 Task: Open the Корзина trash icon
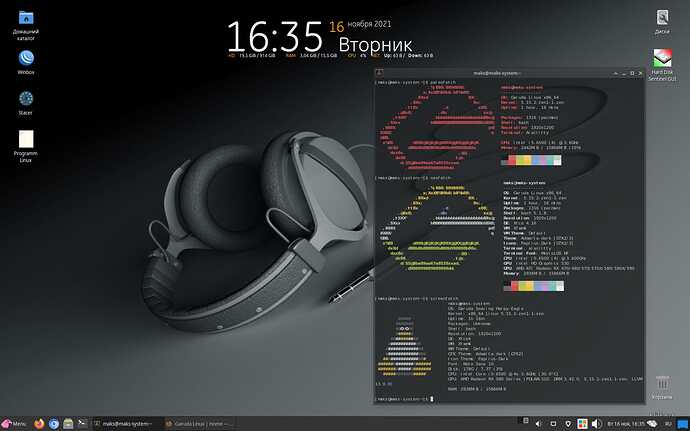662,388
